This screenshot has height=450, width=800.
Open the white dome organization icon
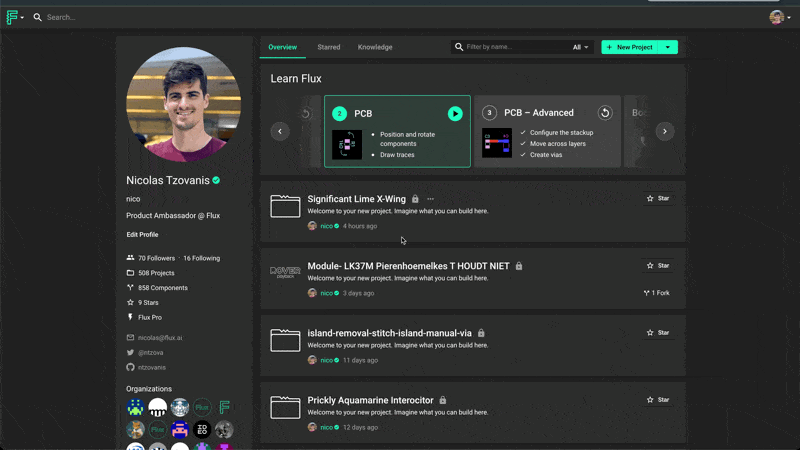click(x=158, y=407)
